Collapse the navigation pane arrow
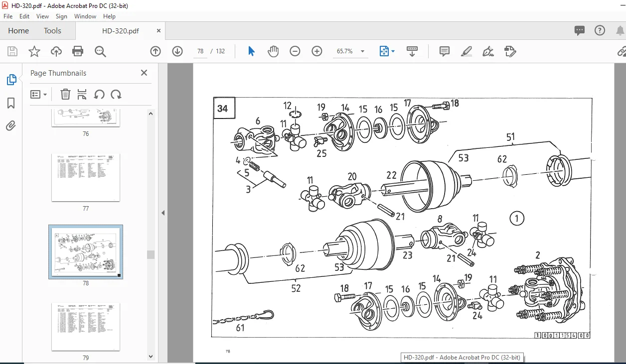The image size is (626, 364). coord(162,213)
